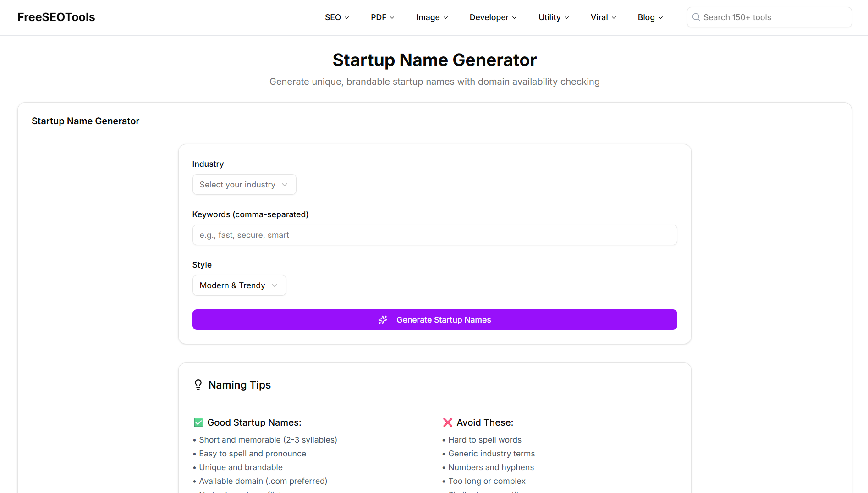Viewport: 868px width, 493px height.
Task: Click the Keywords input field
Action: point(434,235)
